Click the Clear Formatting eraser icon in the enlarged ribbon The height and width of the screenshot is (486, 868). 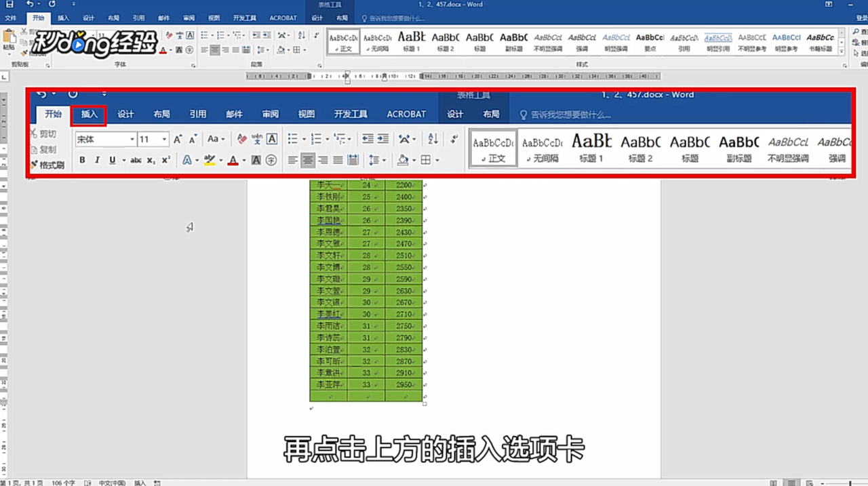click(x=242, y=139)
